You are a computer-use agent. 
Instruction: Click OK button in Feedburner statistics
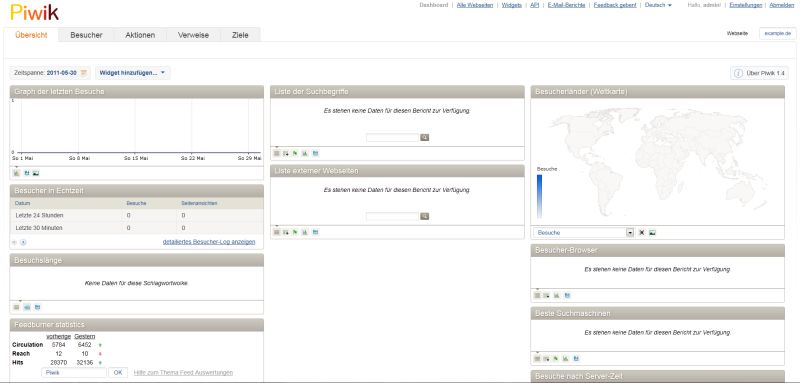click(x=118, y=373)
